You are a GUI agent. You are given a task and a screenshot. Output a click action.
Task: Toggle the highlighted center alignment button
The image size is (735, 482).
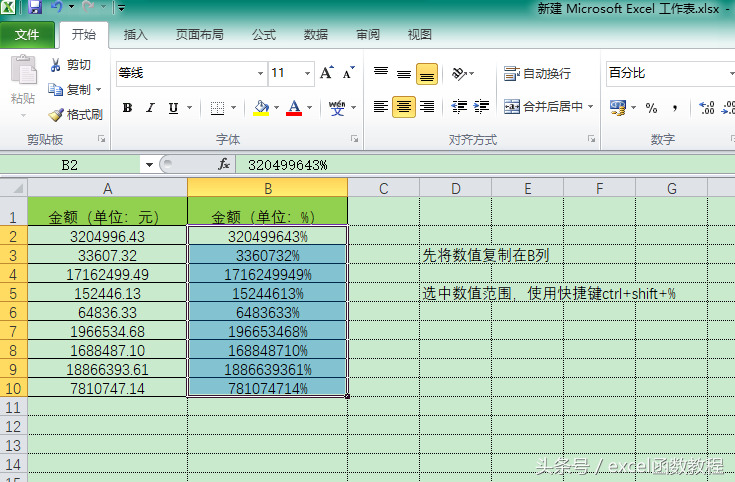404,107
